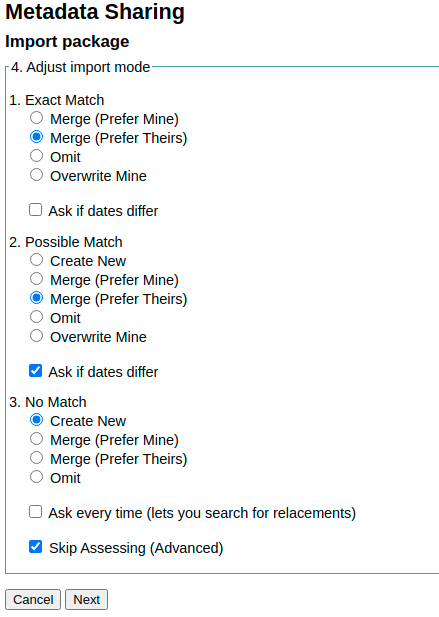Uncheck Skip Assessing (Advanced)

[35, 547]
